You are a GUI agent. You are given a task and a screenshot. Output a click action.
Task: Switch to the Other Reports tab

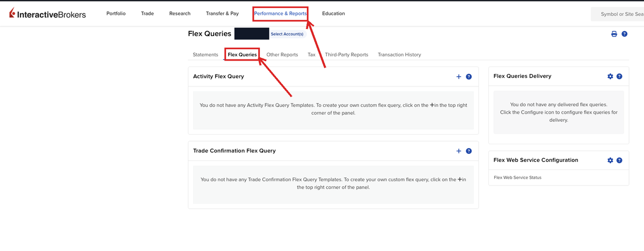(x=282, y=55)
